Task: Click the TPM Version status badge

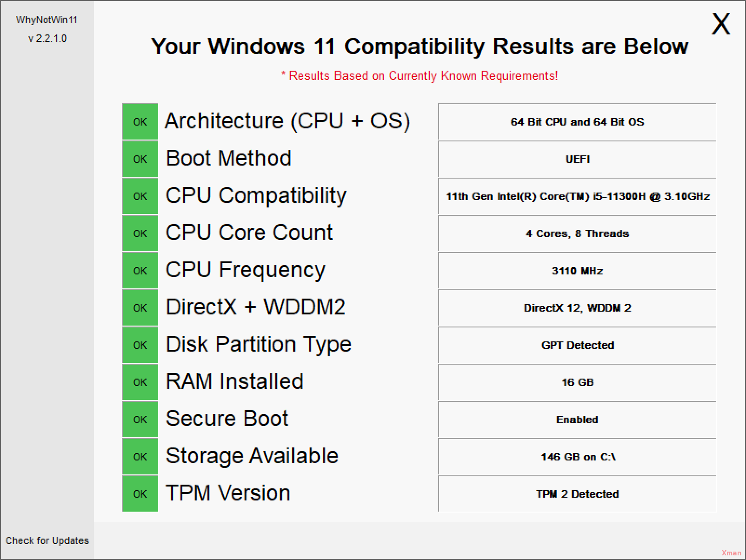Action: (x=140, y=493)
